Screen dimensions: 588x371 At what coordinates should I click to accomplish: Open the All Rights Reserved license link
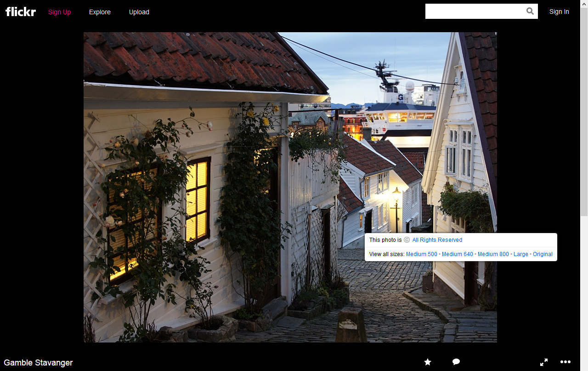[x=437, y=240]
